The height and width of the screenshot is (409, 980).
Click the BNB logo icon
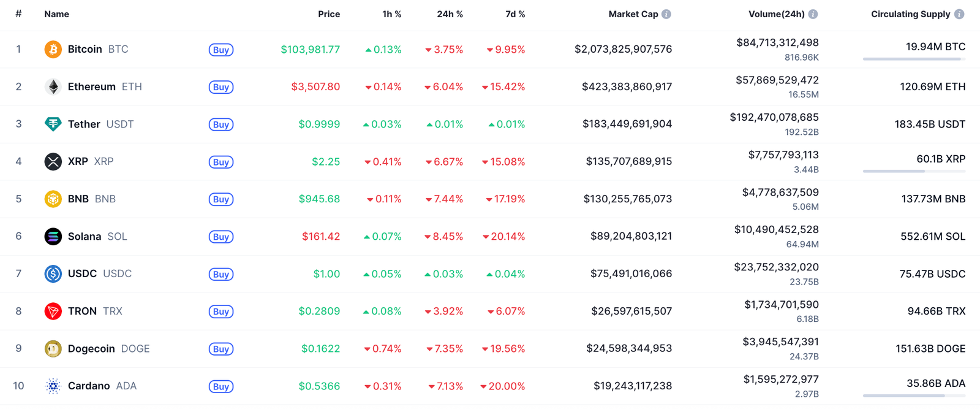tap(53, 199)
